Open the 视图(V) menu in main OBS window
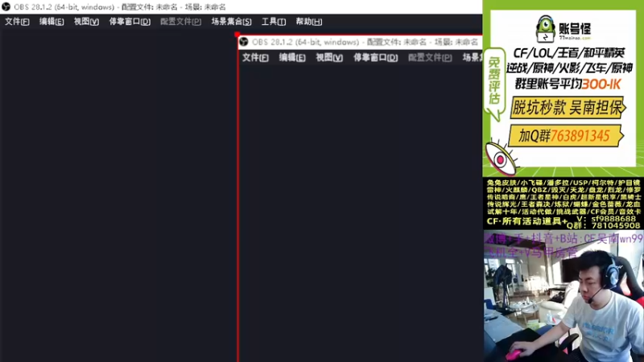This screenshot has height=362, width=644. coord(86,22)
